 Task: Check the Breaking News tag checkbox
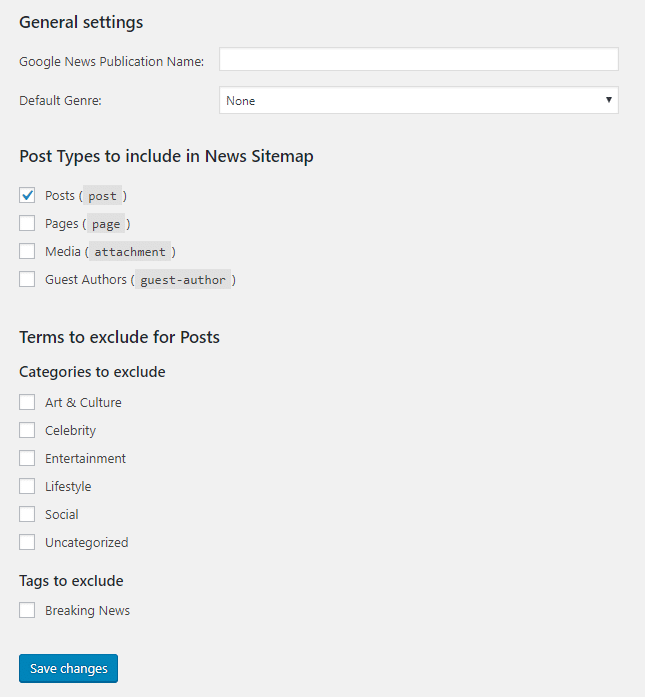[27, 610]
